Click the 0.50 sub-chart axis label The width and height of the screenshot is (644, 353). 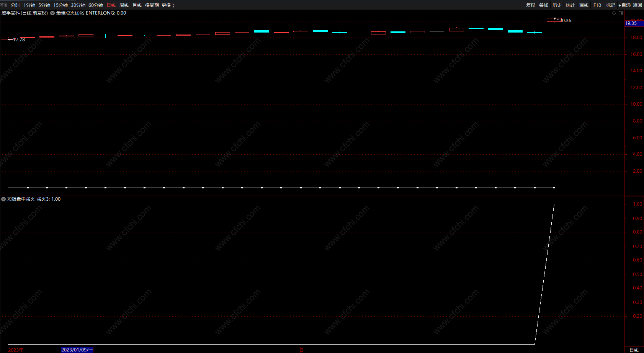(x=637, y=275)
